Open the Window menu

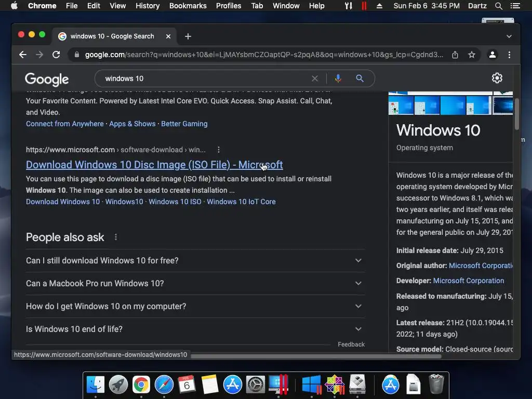pyautogui.click(x=286, y=6)
